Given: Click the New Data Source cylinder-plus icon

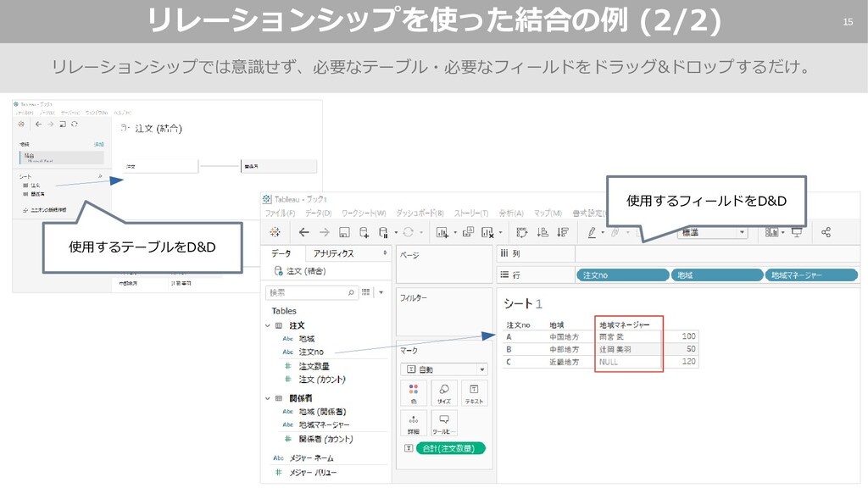Looking at the screenshot, I should click(x=364, y=232).
